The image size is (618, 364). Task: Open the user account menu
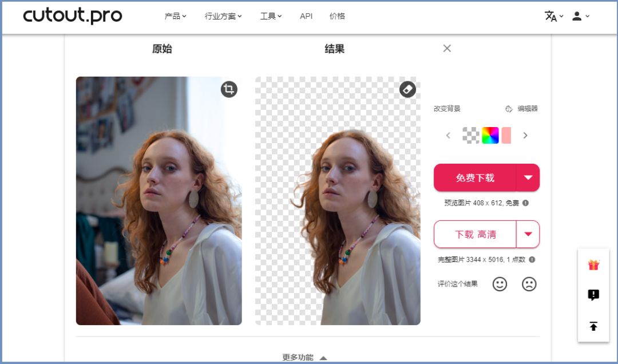(581, 16)
